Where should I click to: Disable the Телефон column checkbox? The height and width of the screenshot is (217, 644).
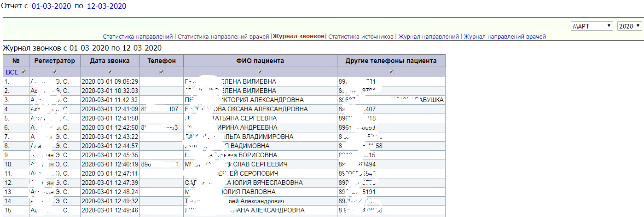161,72
